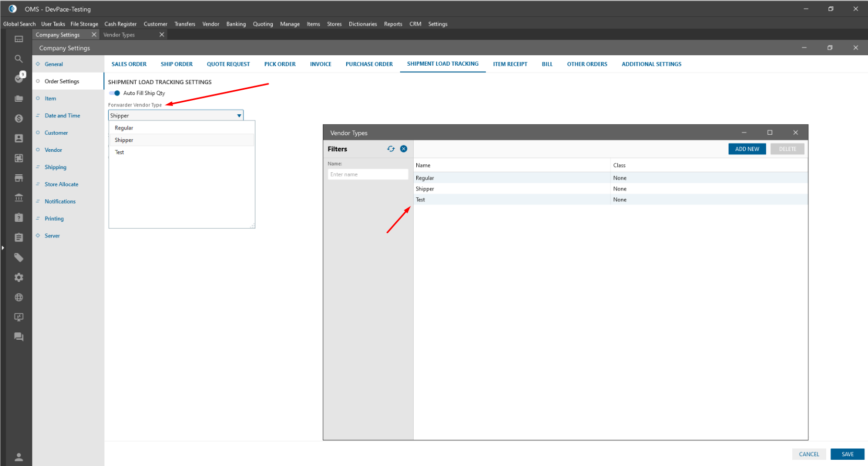Select the Test row in Vendor Types table
Viewport: 868px width, 466px height.
click(611, 200)
